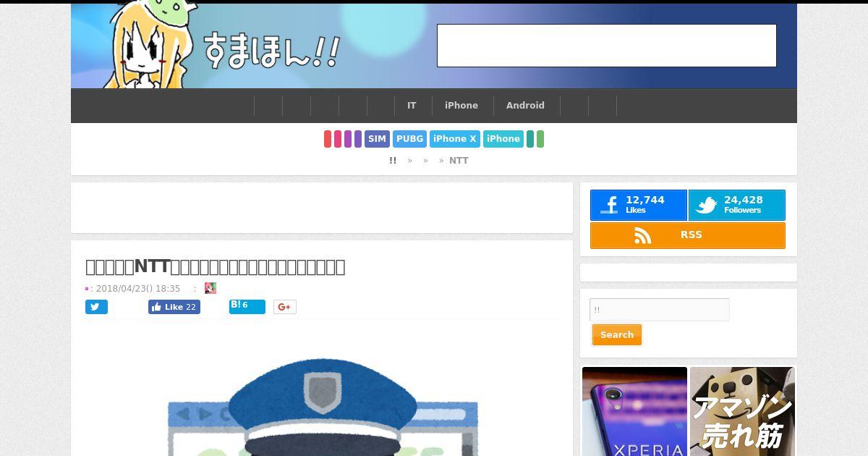Bookmark via the Hatena B! 6 button
Screen dimensions: 868x456
pos(247,307)
